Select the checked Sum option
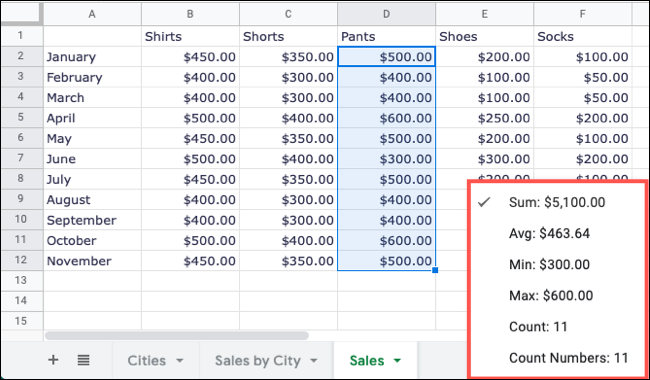Viewport: 650px width, 380px height. 557,202
